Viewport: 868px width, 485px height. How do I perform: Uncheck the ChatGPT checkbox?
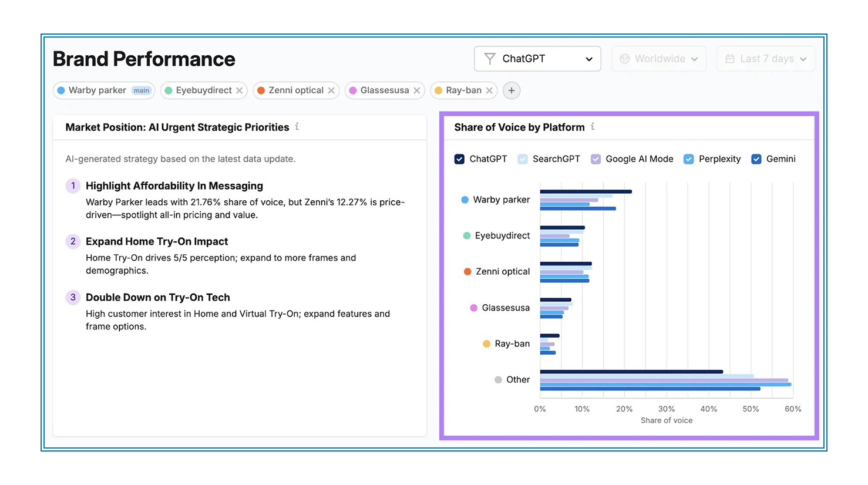pyautogui.click(x=459, y=159)
